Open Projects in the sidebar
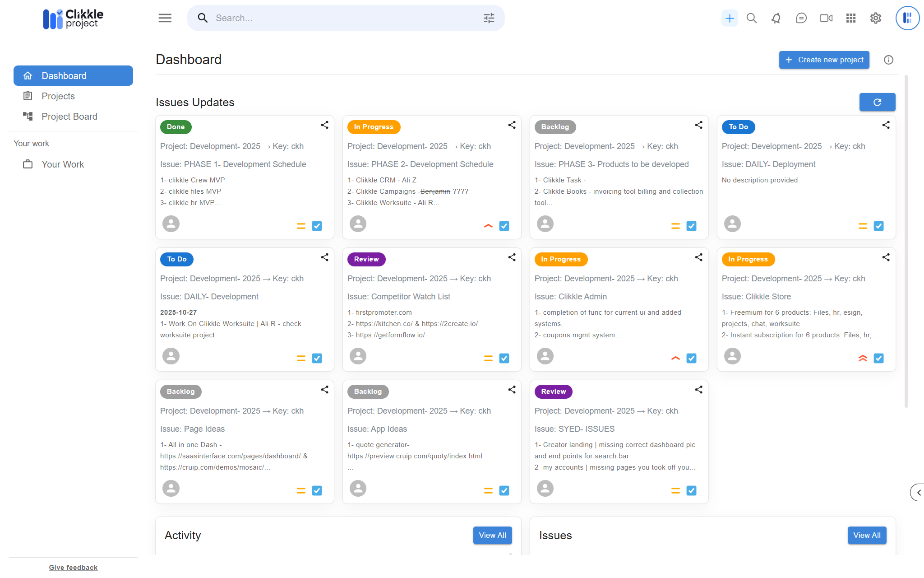Image resolution: width=924 pixels, height=578 pixels. tap(58, 96)
